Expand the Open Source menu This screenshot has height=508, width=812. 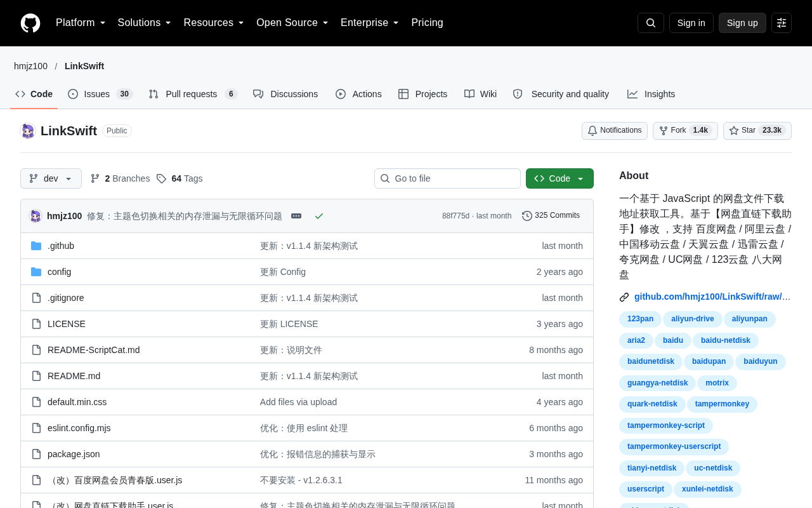(x=292, y=23)
